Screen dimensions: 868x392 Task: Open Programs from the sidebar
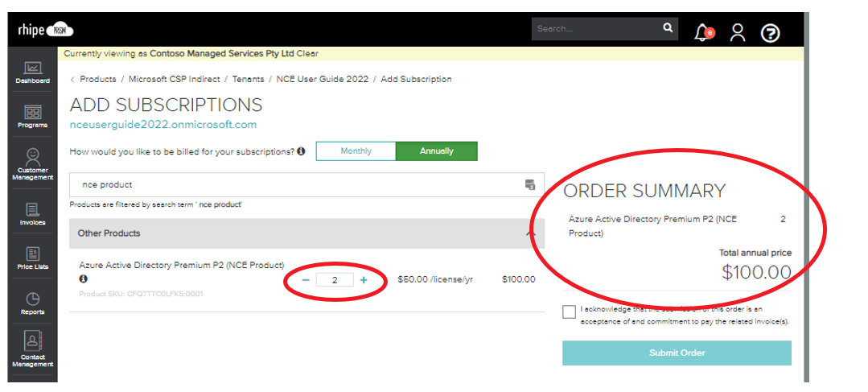click(x=32, y=115)
